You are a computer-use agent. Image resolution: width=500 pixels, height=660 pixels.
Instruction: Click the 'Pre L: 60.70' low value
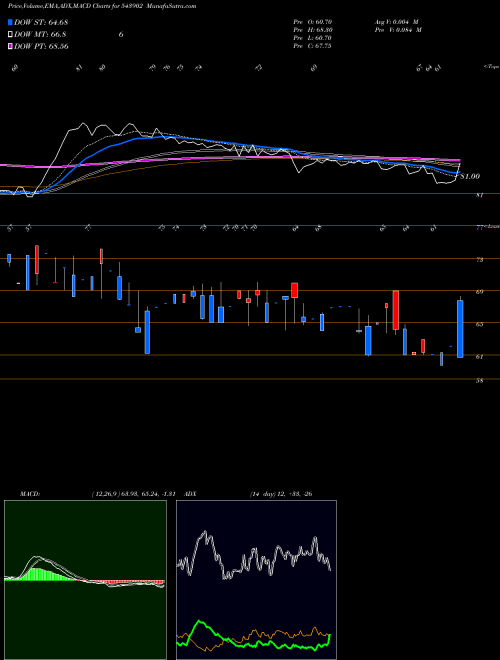313,38
